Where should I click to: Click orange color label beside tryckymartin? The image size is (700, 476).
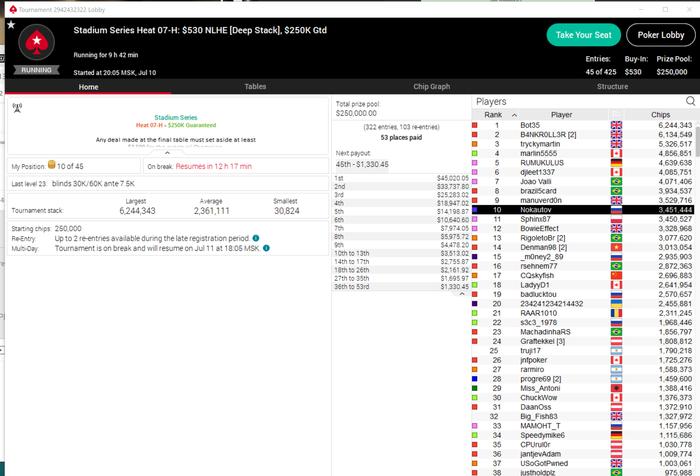(475, 144)
